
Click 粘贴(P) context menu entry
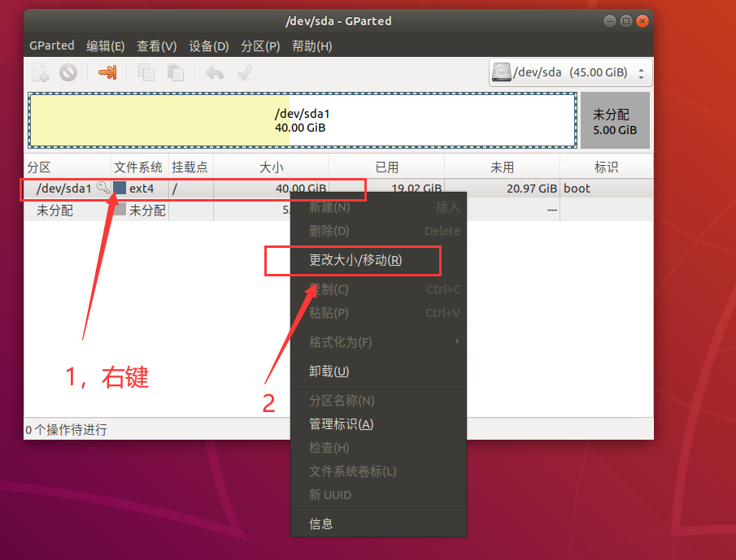click(x=379, y=313)
